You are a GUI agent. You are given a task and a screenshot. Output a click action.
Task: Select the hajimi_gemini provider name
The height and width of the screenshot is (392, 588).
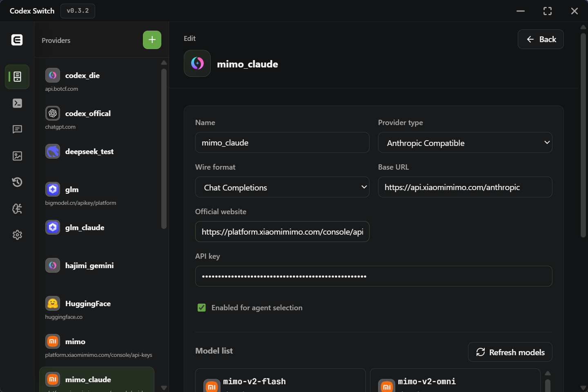pyautogui.click(x=89, y=265)
